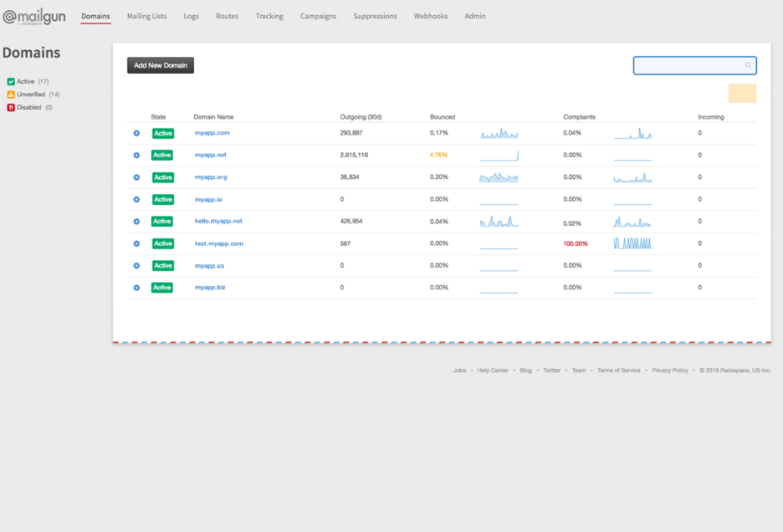Viewport: 783px width, 532px height.
Task: Open the Suppressions section
Action: [374, 15]
